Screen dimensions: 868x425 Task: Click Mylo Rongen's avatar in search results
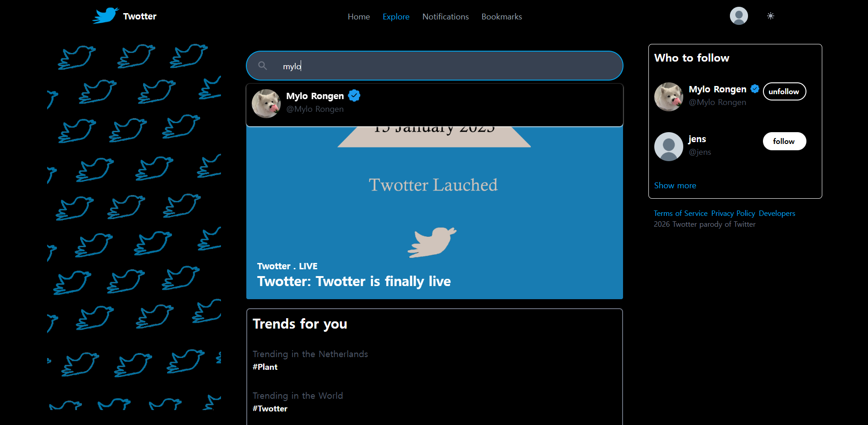(x=266, y=104)
